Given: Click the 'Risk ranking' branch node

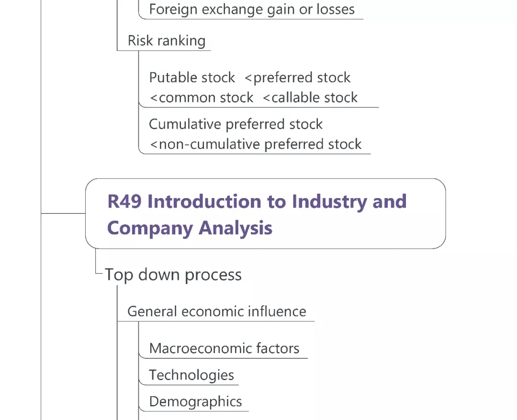Looking at the screenshot, I should (x=166, y=41).
